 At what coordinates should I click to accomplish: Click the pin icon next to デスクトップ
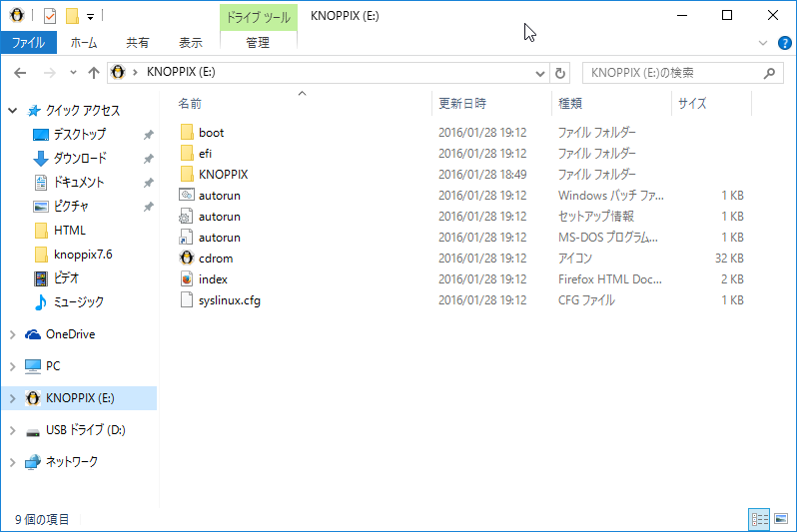(148, 135)
